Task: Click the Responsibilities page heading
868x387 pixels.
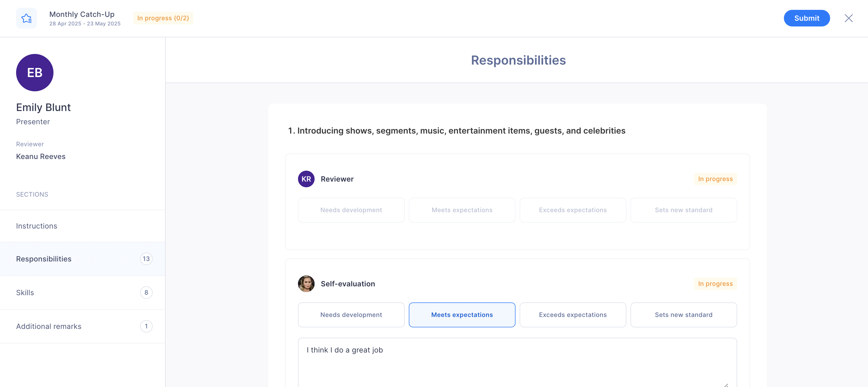Action: click(x=518, y=60)
